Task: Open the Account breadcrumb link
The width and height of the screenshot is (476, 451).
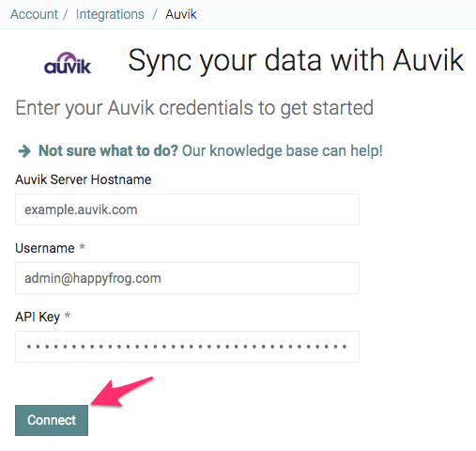Action: (34, 14)
